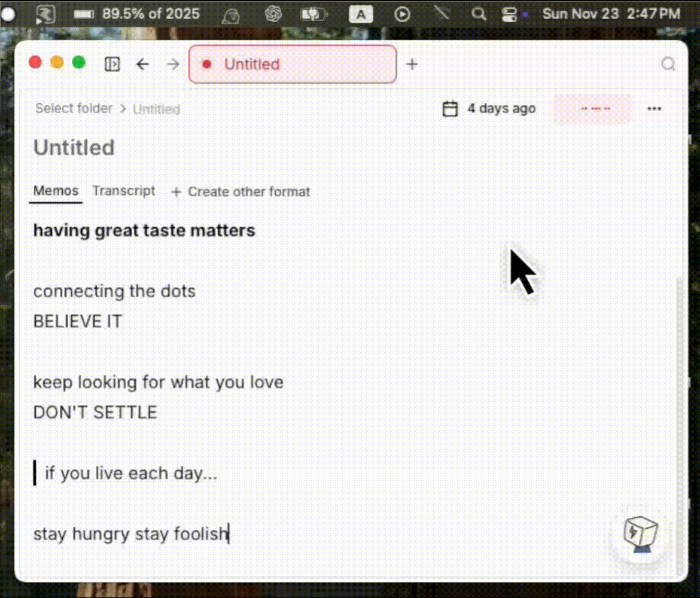
Task: Select the Memos tab
Action: coord(56,191)
